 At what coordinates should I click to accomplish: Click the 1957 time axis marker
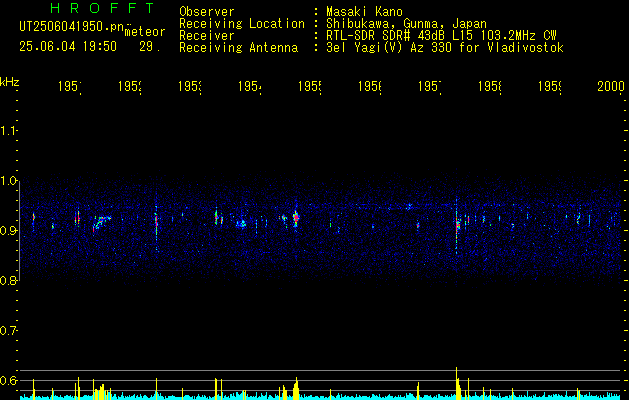coord(430,86)
